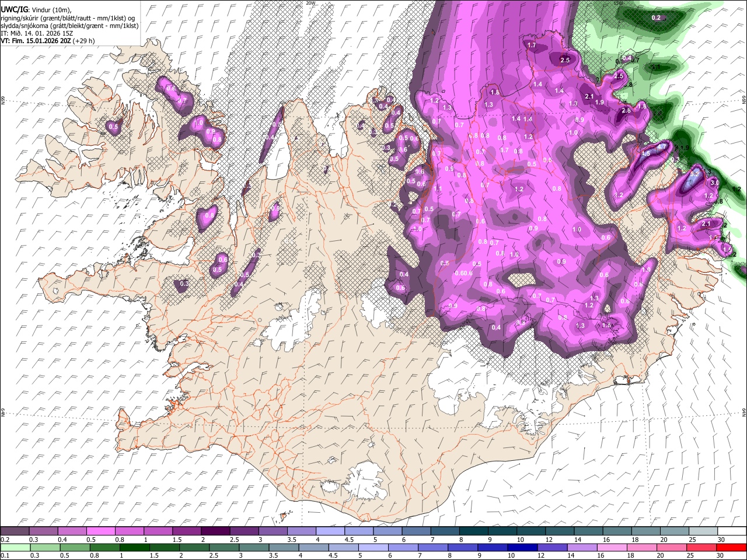The width and height of the screenshot is (747, 560).
Task: Click the bright pink 0.5–0.8 swatch, top legend row
Action: [100, 531]
